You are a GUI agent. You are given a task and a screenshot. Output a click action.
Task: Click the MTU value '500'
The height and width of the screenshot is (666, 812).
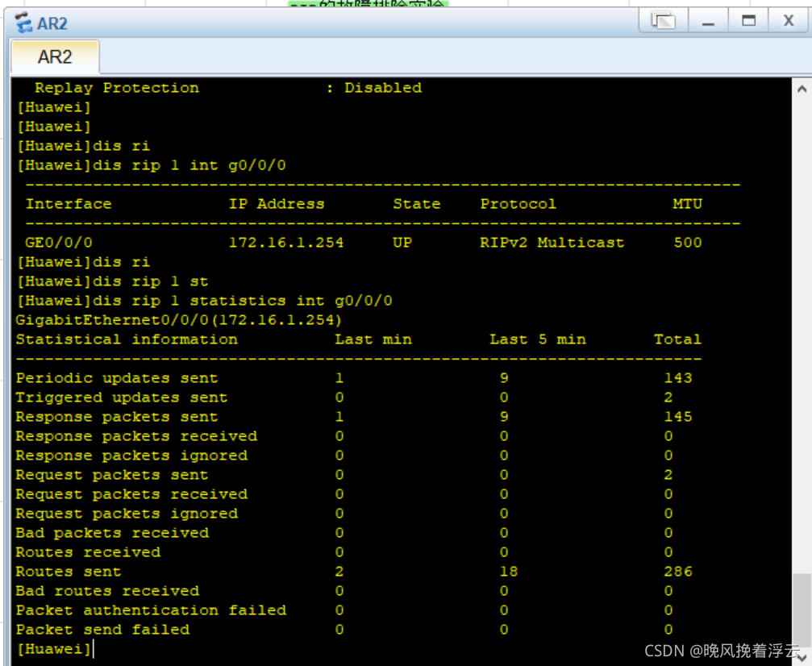[688, 243]
